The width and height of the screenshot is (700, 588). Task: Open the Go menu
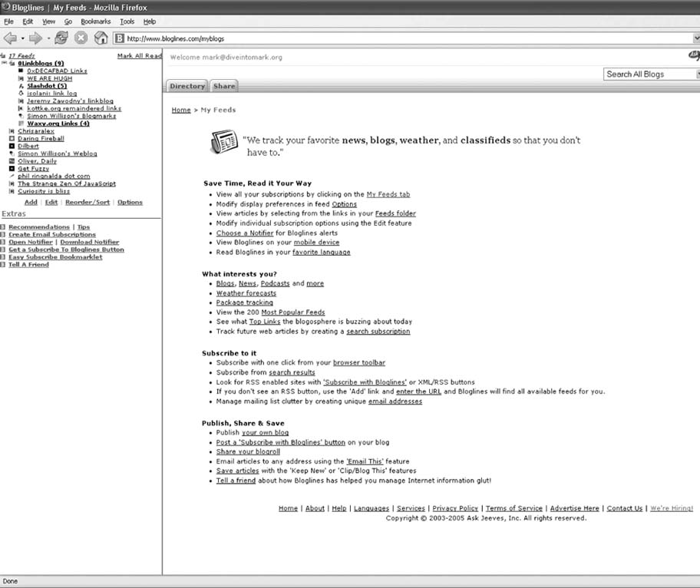(68, 21)
